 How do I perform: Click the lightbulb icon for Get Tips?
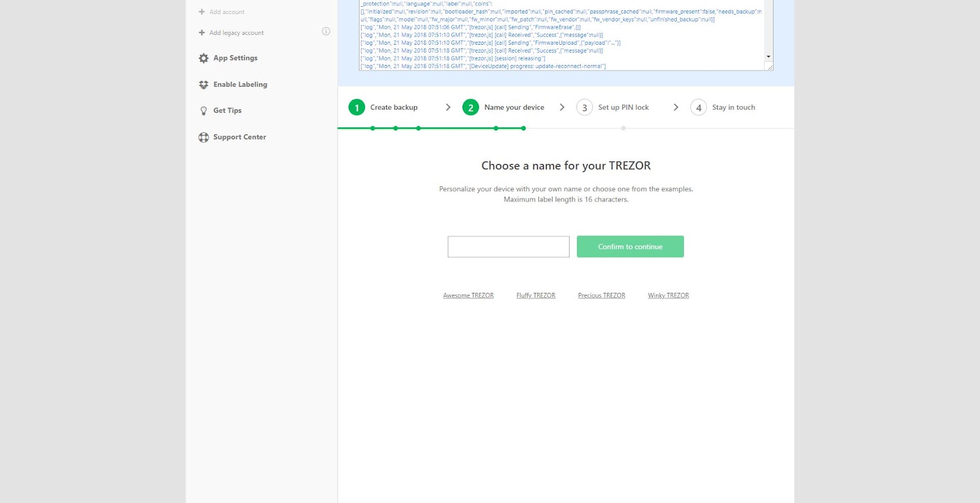pyautogui.click(x=203, y=111)
